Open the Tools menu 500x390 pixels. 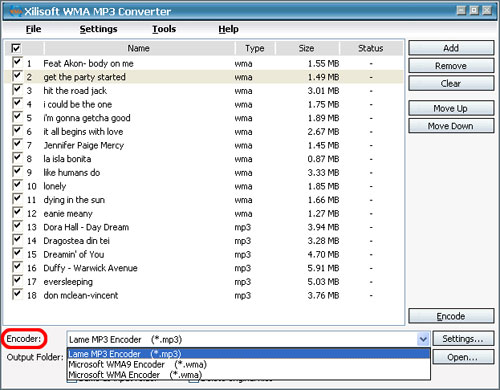pos(164,29)
